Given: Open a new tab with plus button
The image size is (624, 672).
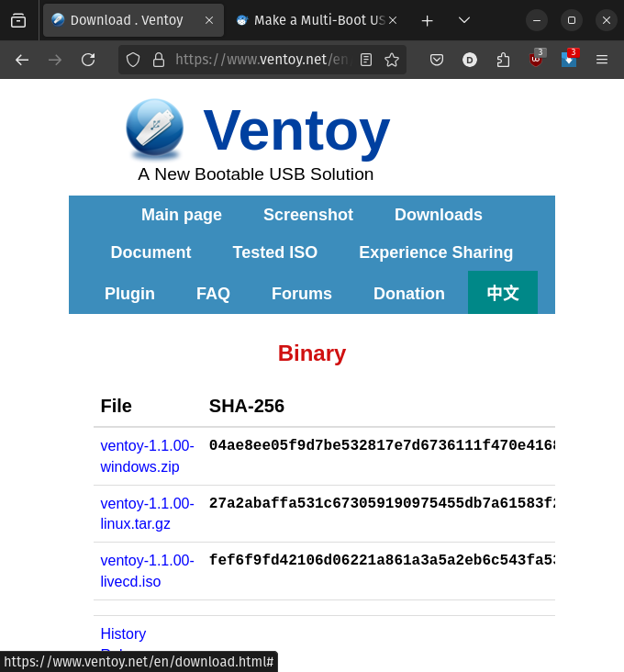Looking at the screenshot, I should tap(427, 20).
